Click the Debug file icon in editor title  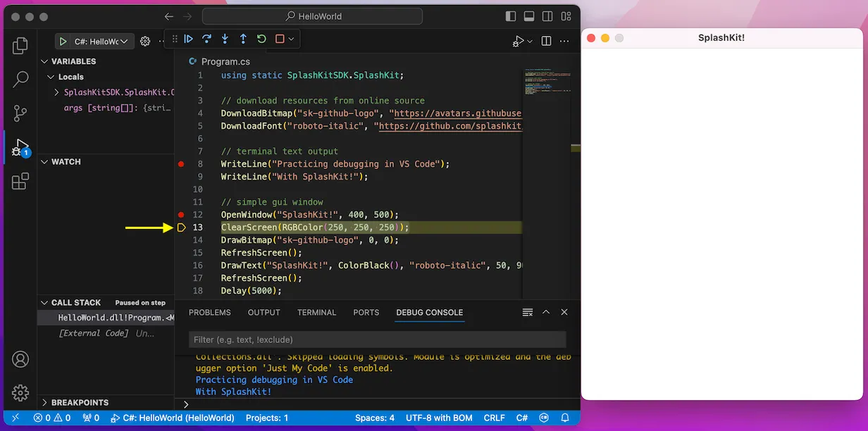tap(519, 42)
